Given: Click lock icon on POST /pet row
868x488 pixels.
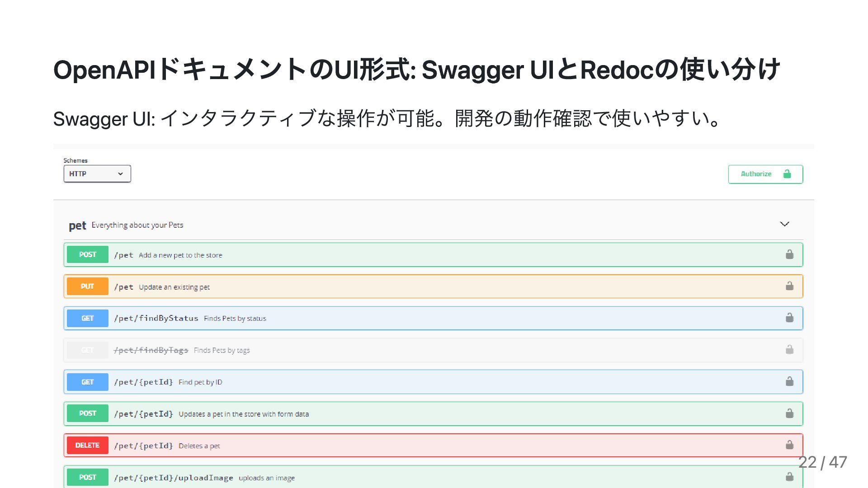Looking at the screenshot, I should tap(789, 254).
